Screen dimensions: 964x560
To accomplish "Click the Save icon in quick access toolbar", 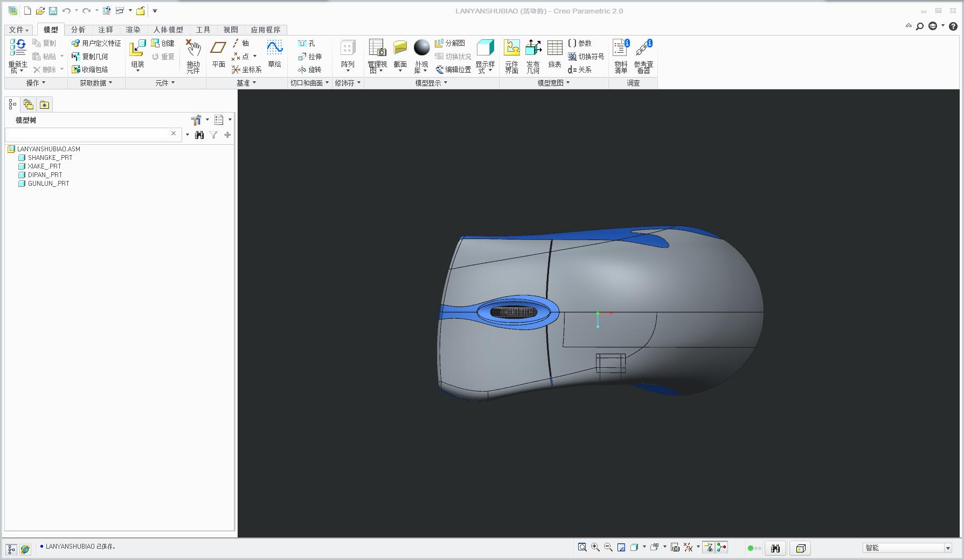I will coord(53,11).
